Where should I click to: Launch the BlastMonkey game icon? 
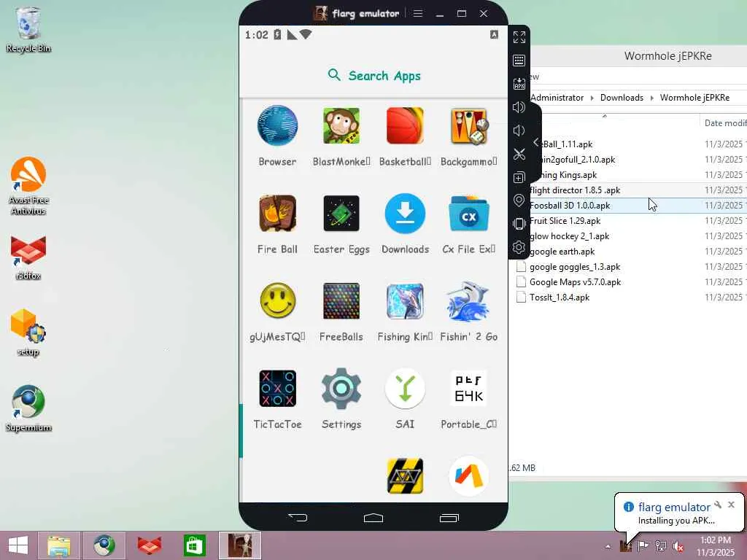point(341,125)
